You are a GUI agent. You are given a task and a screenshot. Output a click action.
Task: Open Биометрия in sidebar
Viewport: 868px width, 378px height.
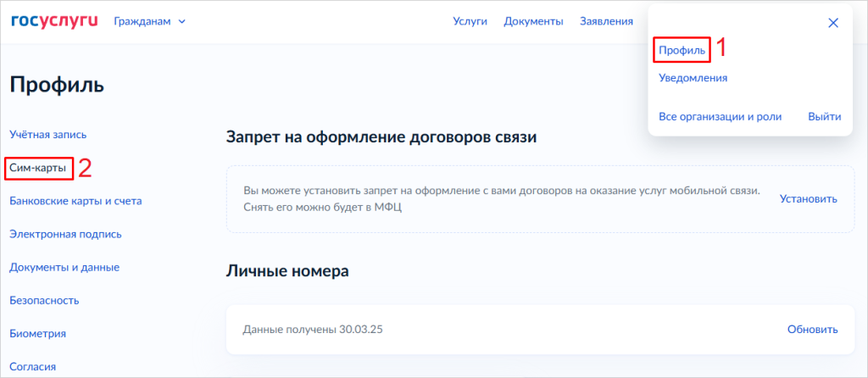coord(37,333)
